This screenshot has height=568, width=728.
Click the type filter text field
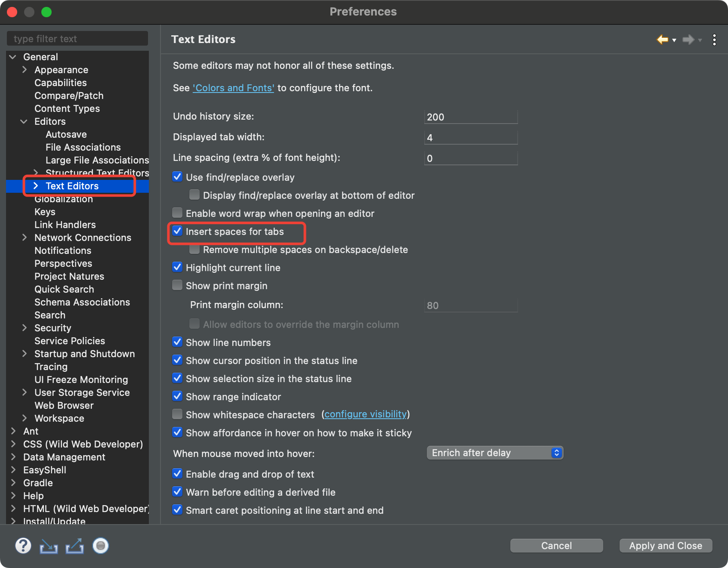click(77, 38)
